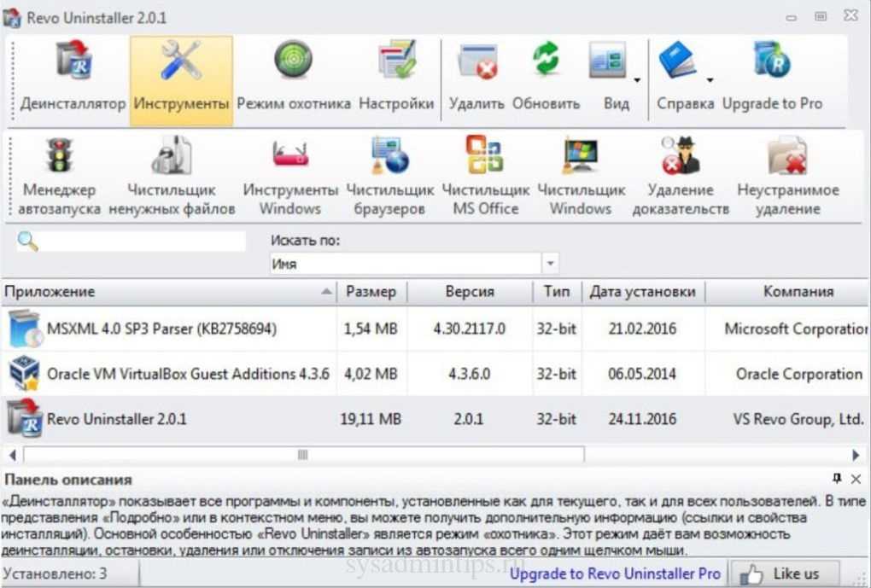
Task: Click size cell 4,02 MB
Action: click(371, 374)
